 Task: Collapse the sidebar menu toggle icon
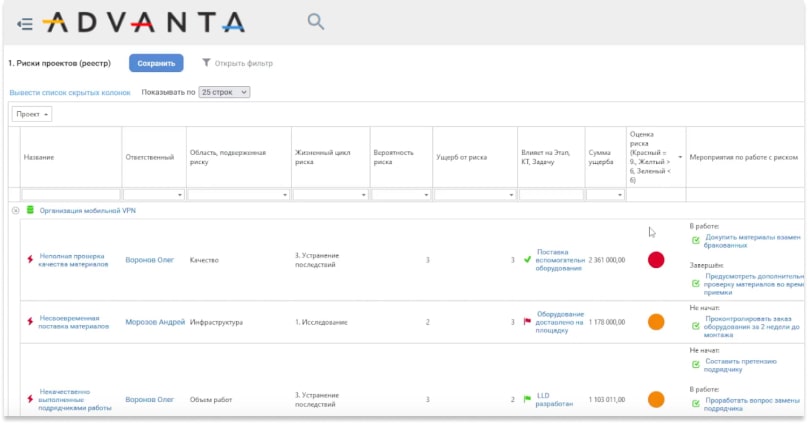tap(25, 22)
